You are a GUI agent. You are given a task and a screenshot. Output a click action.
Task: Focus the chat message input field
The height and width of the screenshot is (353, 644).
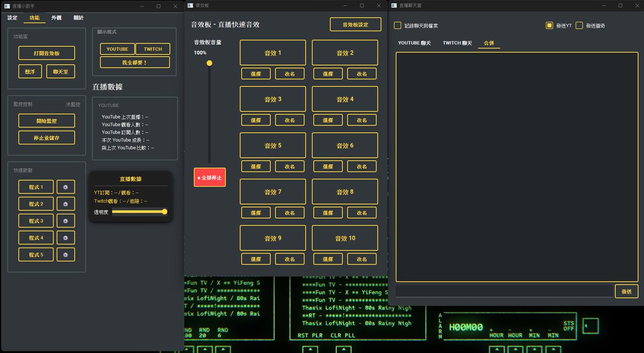tap(504, 291)
